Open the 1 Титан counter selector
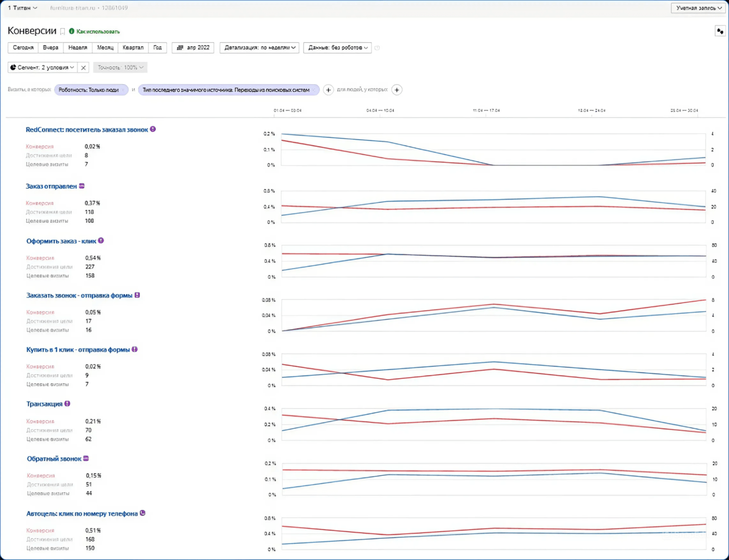The width and height of the screenshot is (729, 560). click(22, 8)
